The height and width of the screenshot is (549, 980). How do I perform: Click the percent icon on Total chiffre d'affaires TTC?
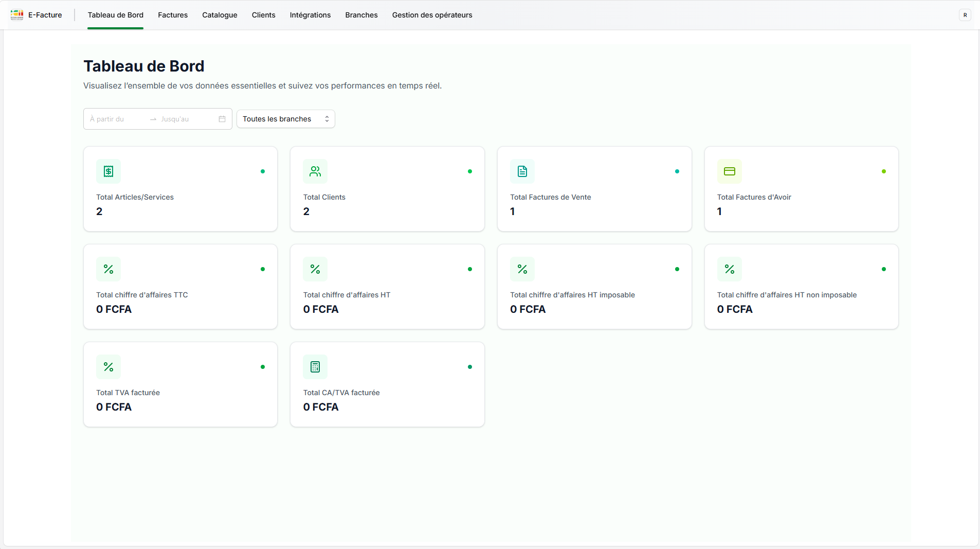tap(108, 269)
